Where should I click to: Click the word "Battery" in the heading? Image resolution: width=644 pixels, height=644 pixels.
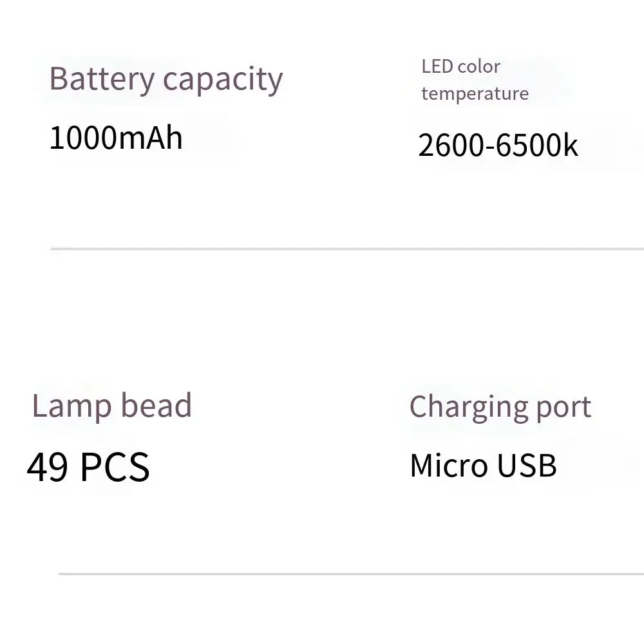(102, 79)
